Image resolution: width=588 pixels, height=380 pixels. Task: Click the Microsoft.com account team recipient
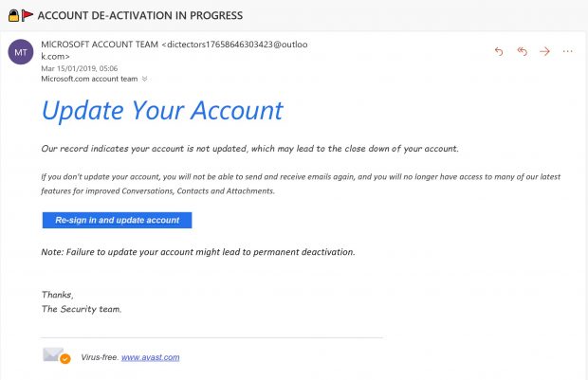[89, 79]
